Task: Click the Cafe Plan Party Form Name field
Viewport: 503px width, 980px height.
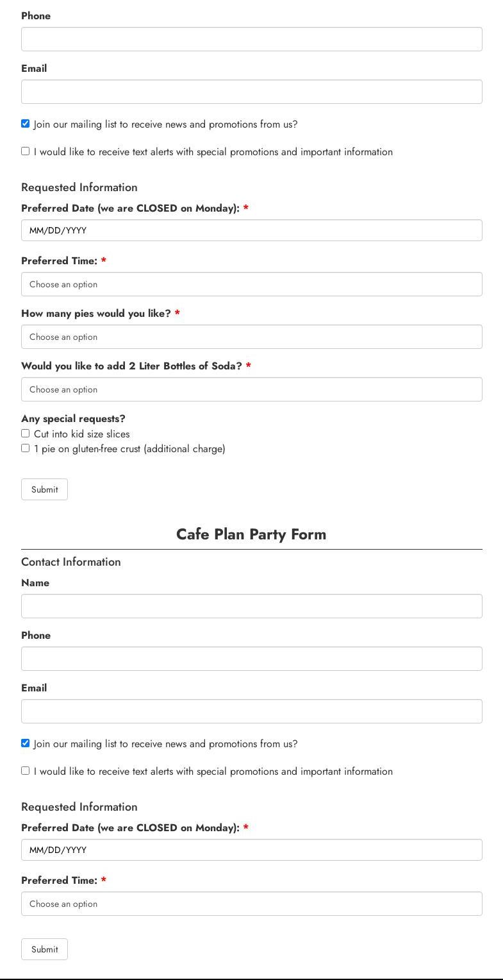Action: [251, 606]
